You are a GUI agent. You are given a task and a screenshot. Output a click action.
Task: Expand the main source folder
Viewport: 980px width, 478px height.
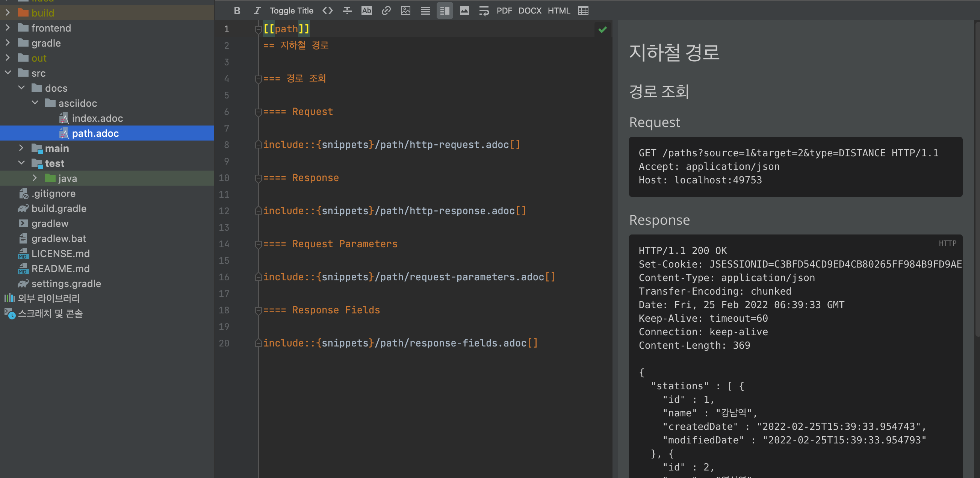point(21,148)
